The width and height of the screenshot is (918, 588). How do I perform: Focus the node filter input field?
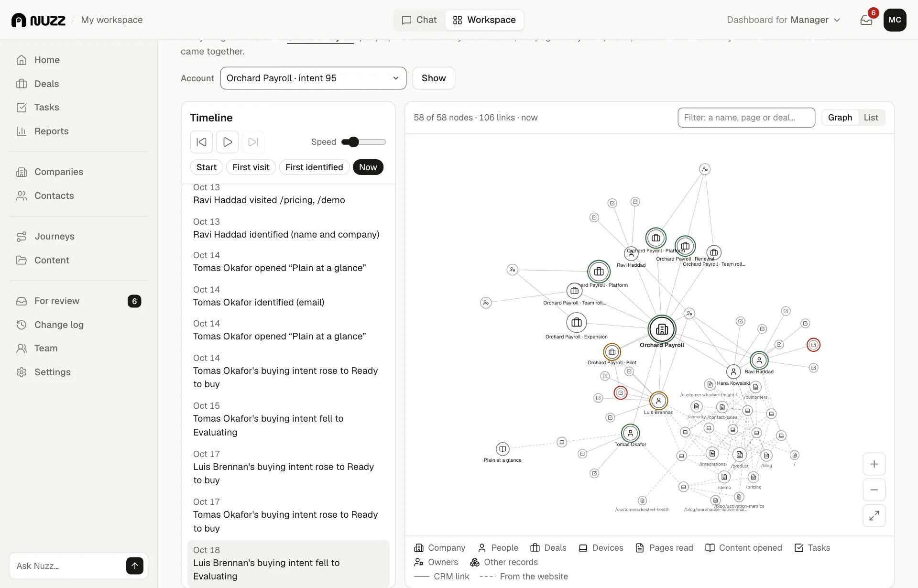(746, 118)
